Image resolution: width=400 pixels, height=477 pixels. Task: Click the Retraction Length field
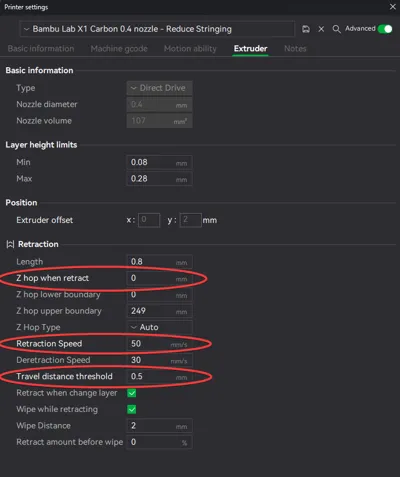click(x=159, y=262)
